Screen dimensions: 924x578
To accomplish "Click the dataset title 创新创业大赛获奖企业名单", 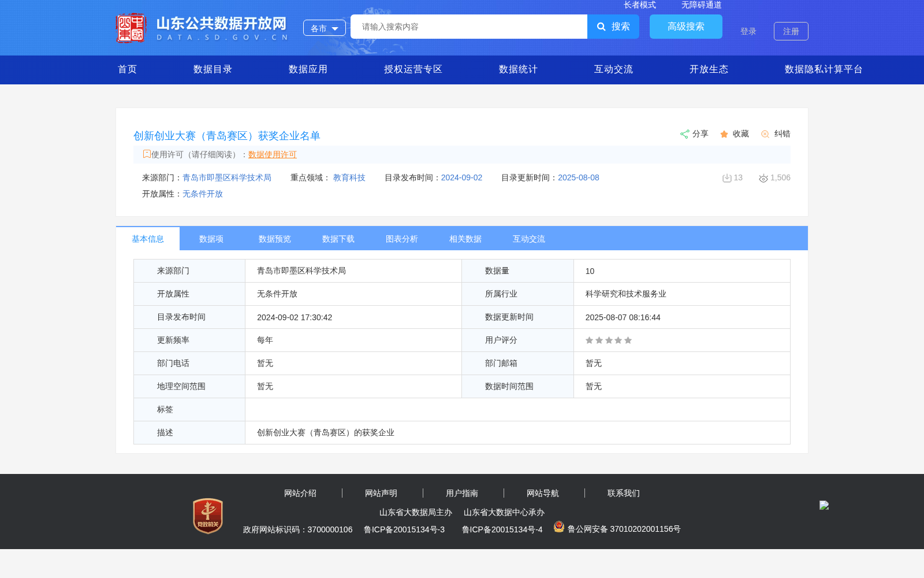I will 227,136.
